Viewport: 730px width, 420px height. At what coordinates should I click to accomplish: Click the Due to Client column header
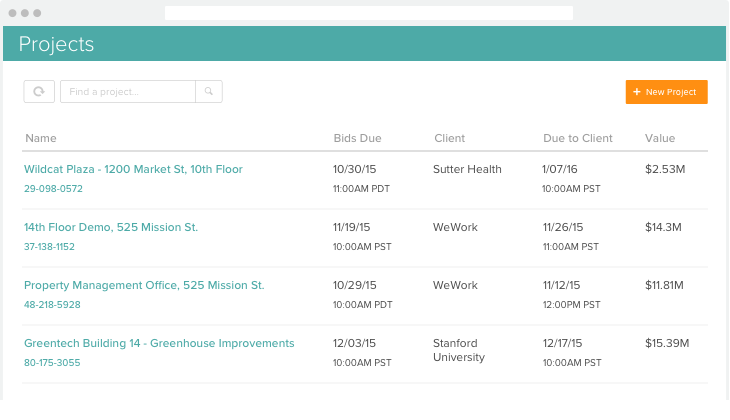(578, 138)
